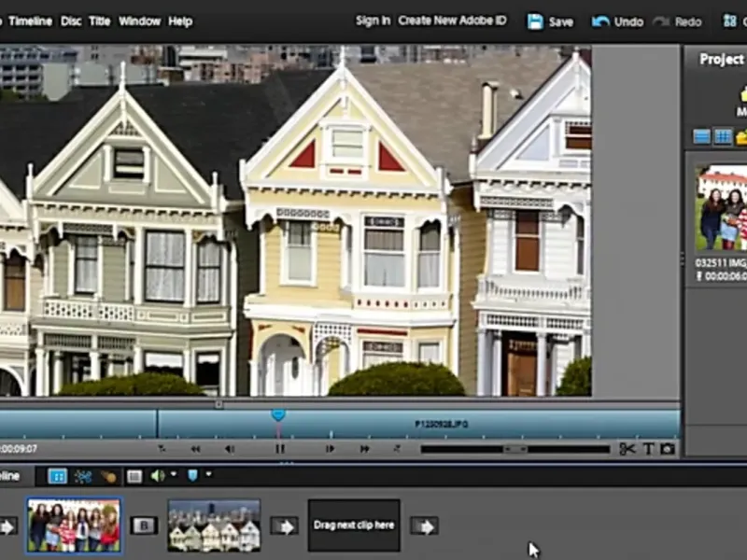Click the 00:00:09:07 timecode
This screenshot has width=747, height=560.
[18, 449]
